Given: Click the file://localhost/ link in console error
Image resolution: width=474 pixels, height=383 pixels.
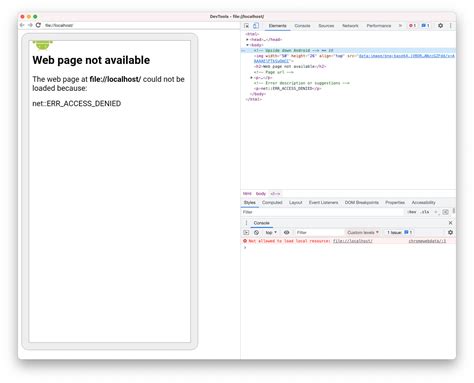Looking at the screenshot, I should (x=353, y=241).
